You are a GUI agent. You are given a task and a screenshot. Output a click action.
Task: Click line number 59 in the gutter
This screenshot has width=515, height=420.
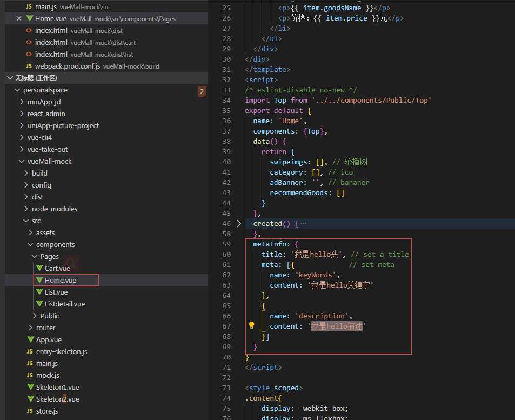(226, 244)
